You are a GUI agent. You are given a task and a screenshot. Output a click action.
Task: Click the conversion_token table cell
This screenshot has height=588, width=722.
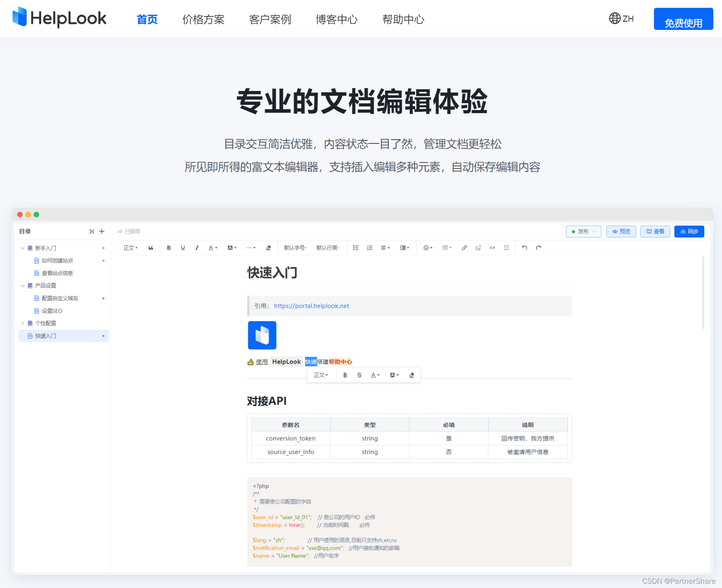coord(291,439)
